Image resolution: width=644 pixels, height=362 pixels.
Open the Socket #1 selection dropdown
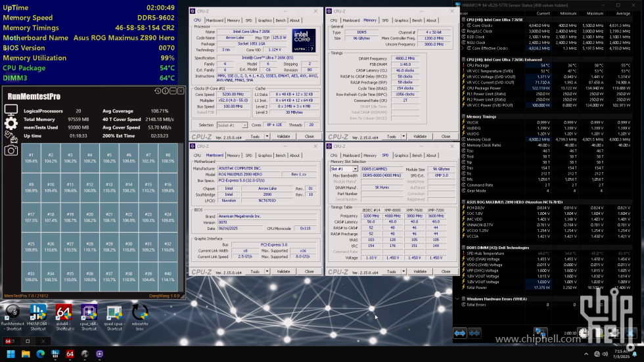[244, 125]
